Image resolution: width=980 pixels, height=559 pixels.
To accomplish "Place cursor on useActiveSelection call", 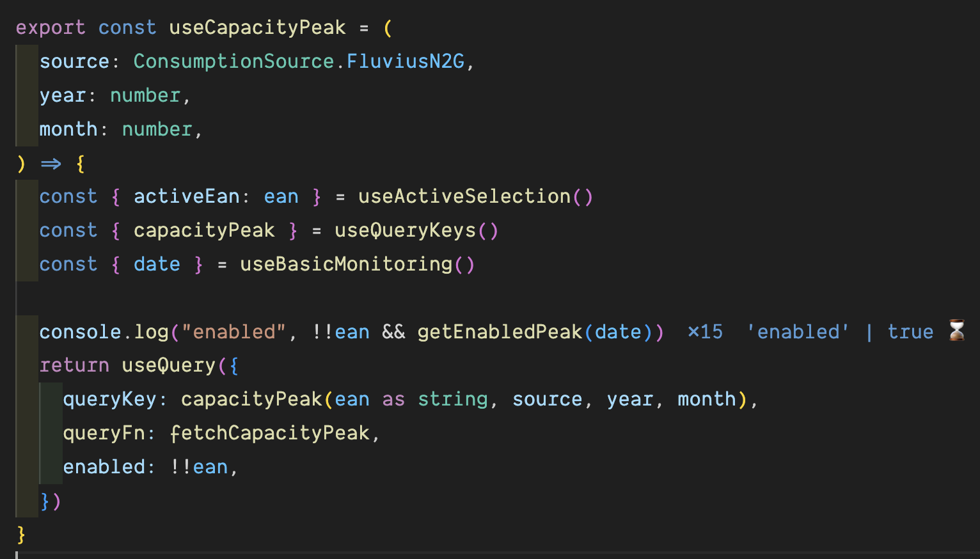I will point(464,196).
